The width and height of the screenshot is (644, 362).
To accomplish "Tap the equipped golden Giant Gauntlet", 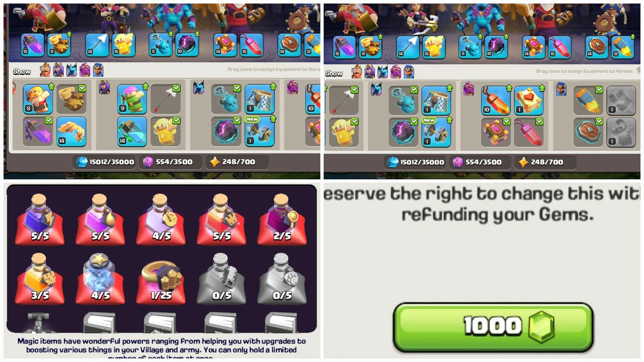I will point(71,99).
